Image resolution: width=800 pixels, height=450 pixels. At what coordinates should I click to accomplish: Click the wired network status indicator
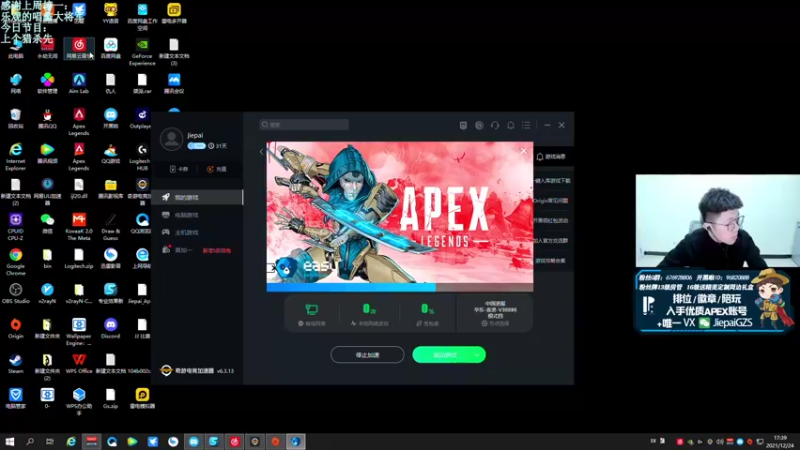(312, 315)
